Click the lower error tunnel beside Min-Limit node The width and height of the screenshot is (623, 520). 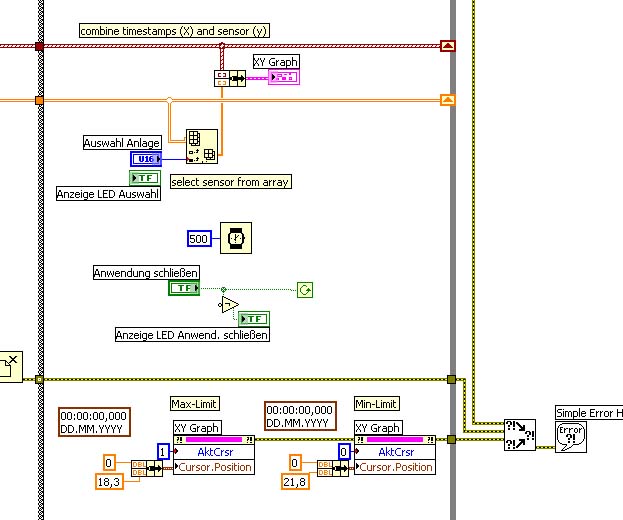click(451, 439)
